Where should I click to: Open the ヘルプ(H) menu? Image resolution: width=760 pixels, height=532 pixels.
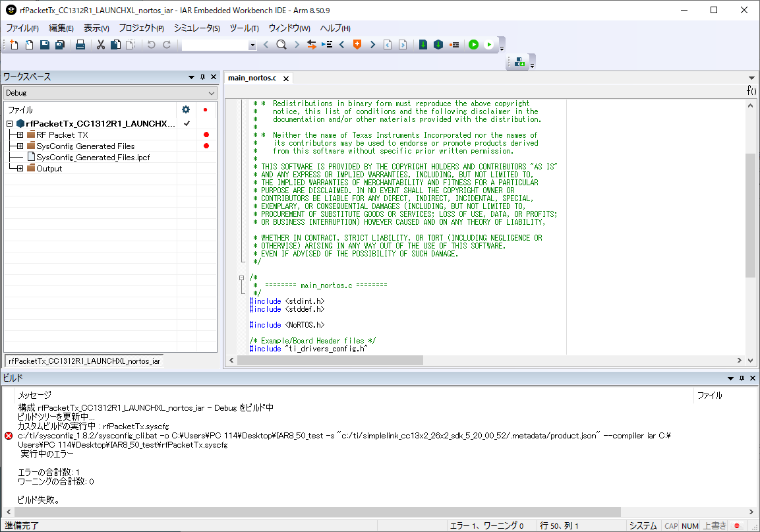336,28
